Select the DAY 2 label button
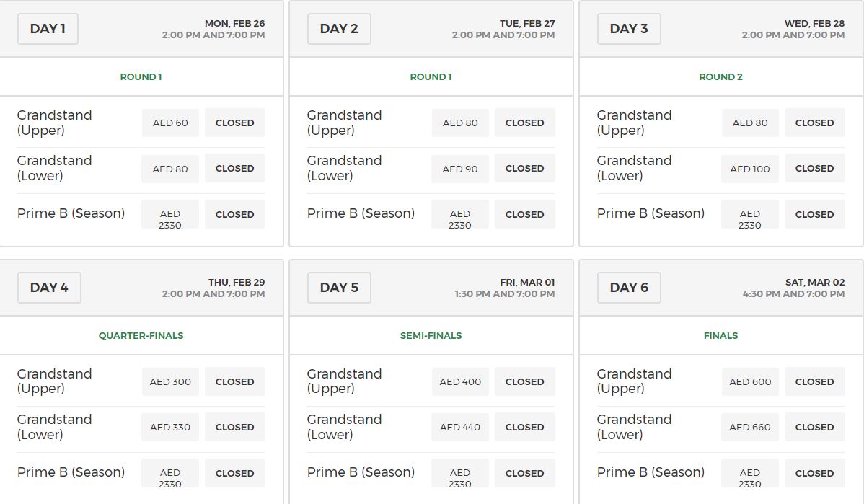 tap(339, 29)
